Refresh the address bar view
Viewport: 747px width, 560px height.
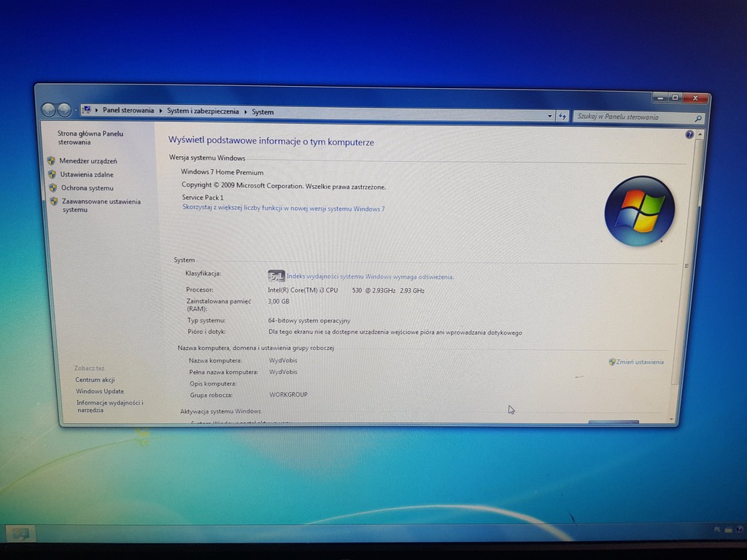(x=562, y=116)
